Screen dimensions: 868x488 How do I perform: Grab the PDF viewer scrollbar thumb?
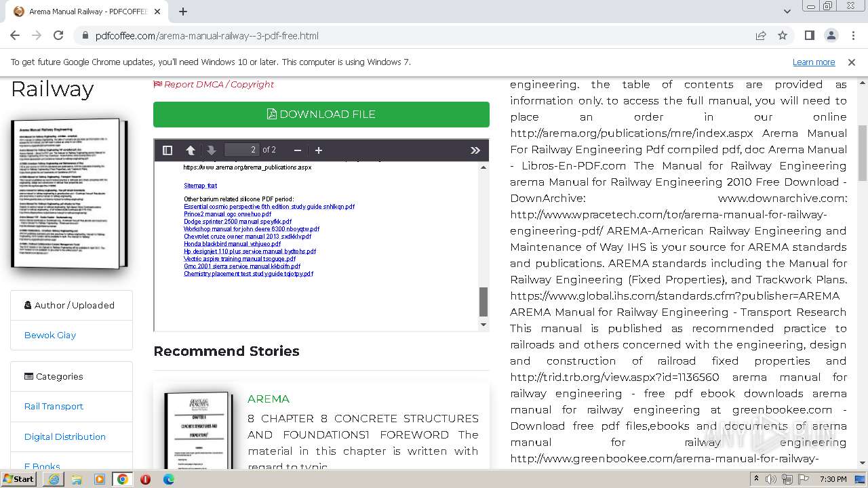[484, 302]
